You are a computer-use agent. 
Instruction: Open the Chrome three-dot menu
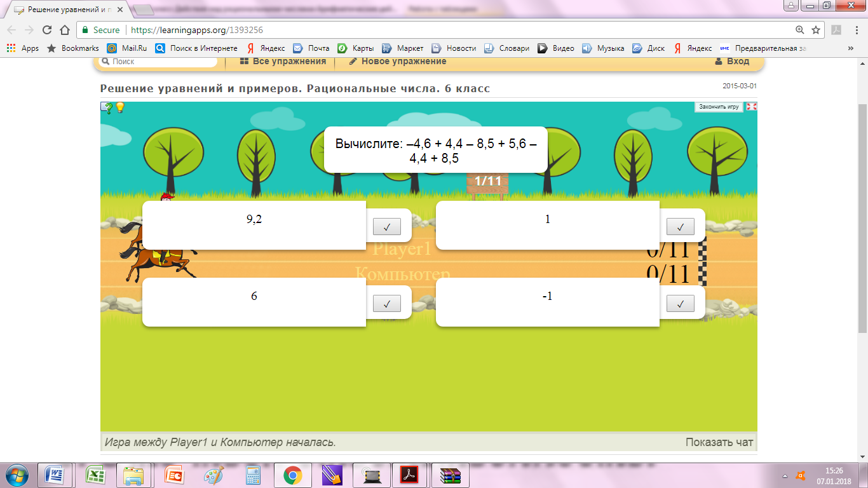pyautogui.click(x=855, y=30)
